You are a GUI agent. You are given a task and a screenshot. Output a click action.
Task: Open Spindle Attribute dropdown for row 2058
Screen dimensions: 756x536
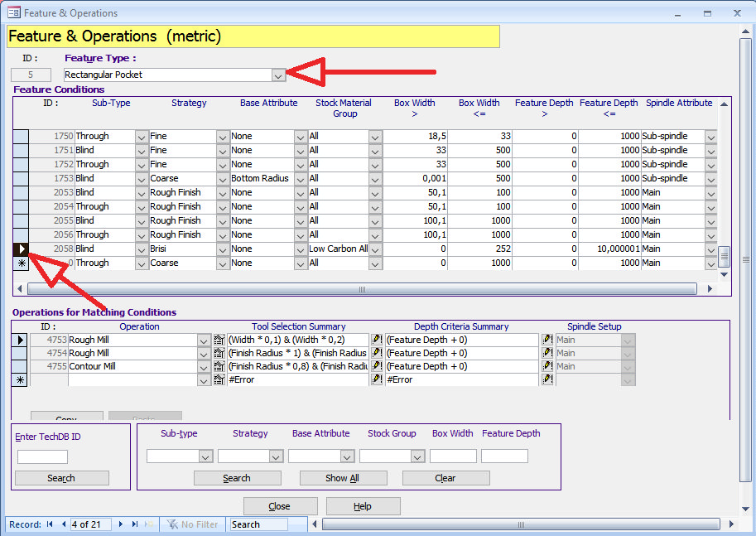710,249
